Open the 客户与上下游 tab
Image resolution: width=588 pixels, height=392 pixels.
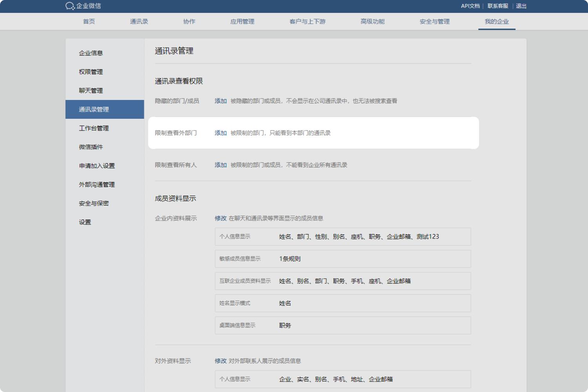(307, 22)
